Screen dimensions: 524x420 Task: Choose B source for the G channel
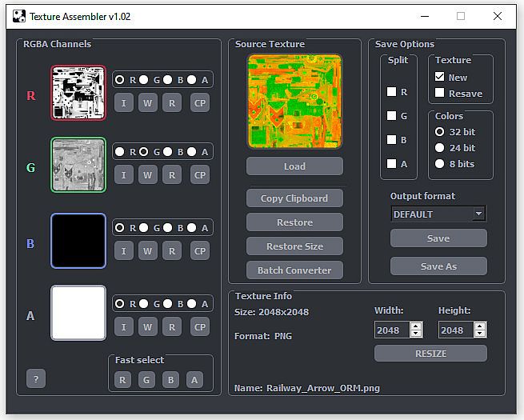(x=168, y=152)
